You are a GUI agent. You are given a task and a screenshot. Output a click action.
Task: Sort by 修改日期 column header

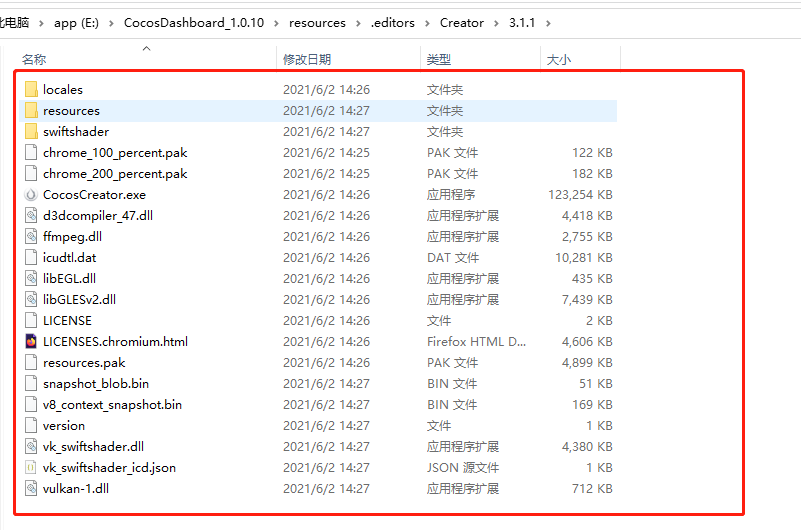click(x=307, y=60)
